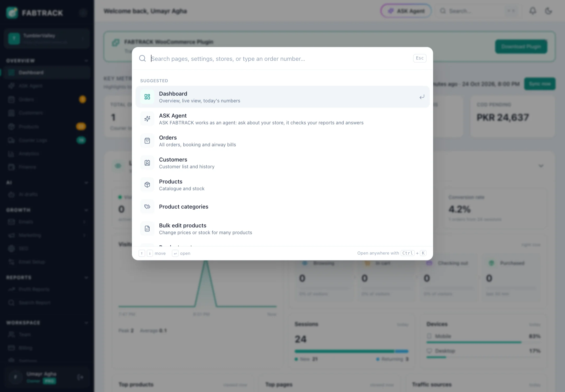The image size is (565, 392).
Task: Select the ASK Agent suggestion
Action: point(282,119)
